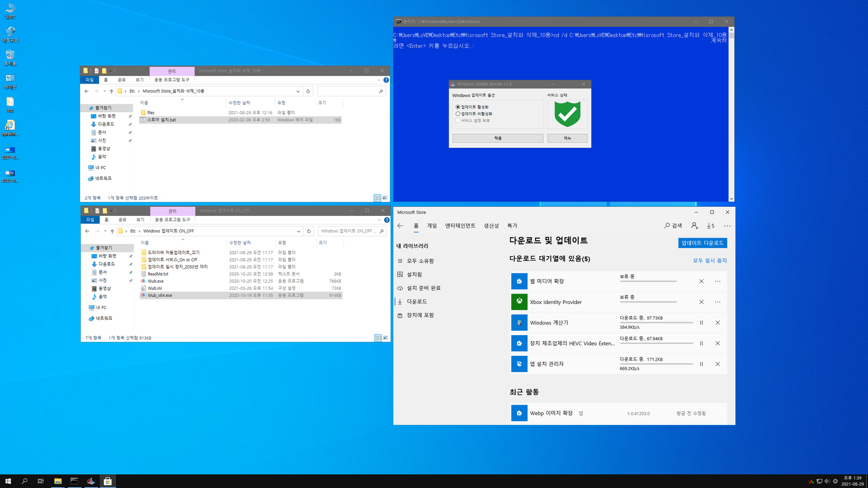Open recent locations dropdown in top Explorer

104,91
